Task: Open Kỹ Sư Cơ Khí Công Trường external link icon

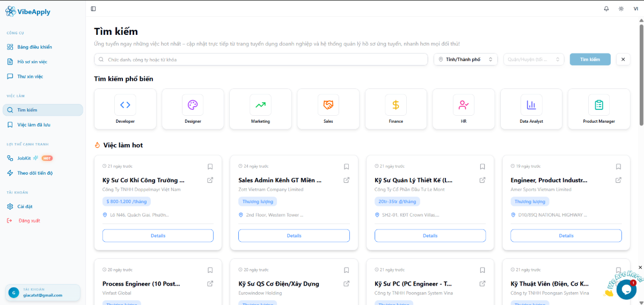Action: click(210, 180)
